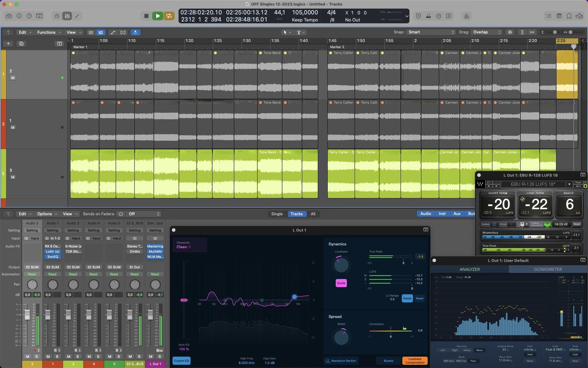Click the green Play button
The height and width of the screenshot is (368, 588).
click(x=157, y=16)
